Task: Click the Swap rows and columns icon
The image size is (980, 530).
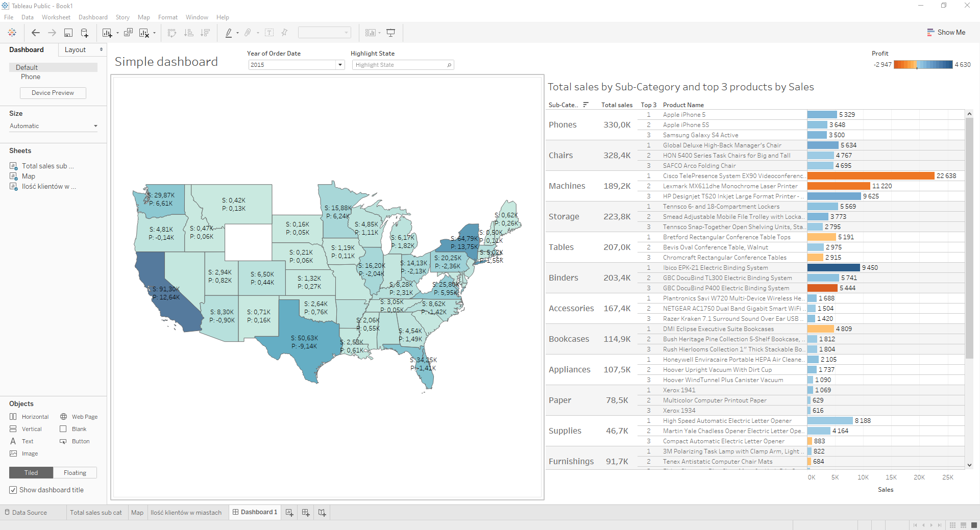Action: tap(172, 33)
